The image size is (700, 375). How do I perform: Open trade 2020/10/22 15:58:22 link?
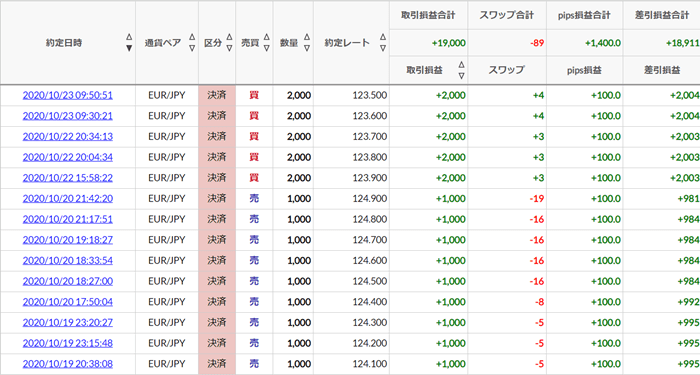68,178
